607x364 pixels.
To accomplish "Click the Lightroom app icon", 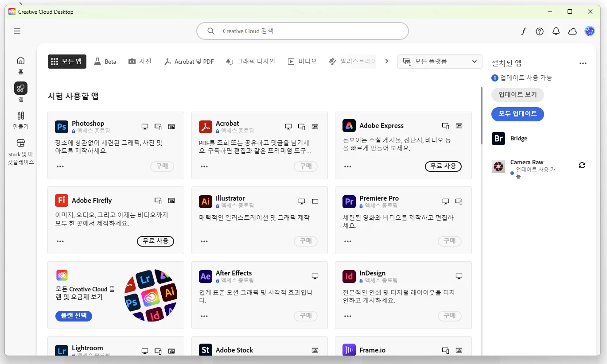I will pyautogui.click(x=62, y=350).
